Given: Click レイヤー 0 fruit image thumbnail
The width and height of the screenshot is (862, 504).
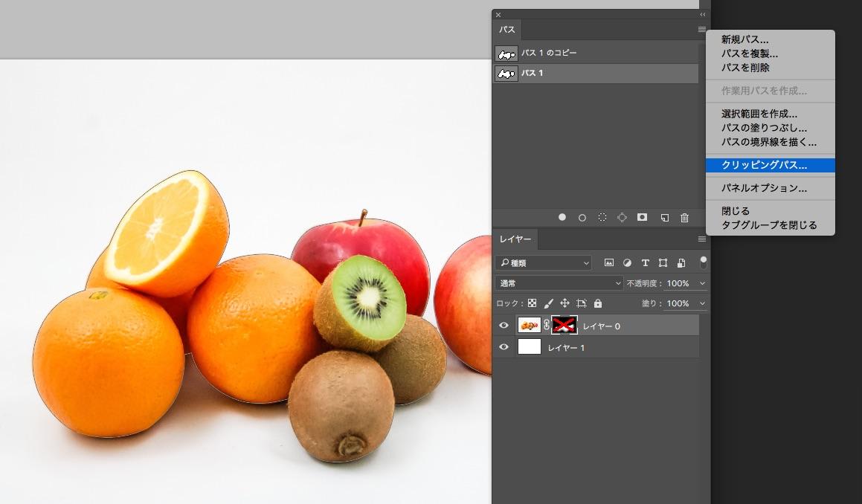Looking at the screenshot, I should point(530,326).
